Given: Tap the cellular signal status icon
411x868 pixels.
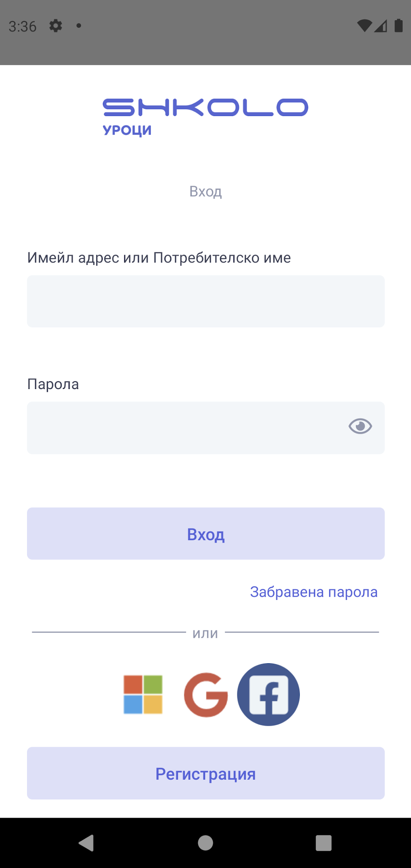Looking at the screenshot, I should click(x=381, y=26).
